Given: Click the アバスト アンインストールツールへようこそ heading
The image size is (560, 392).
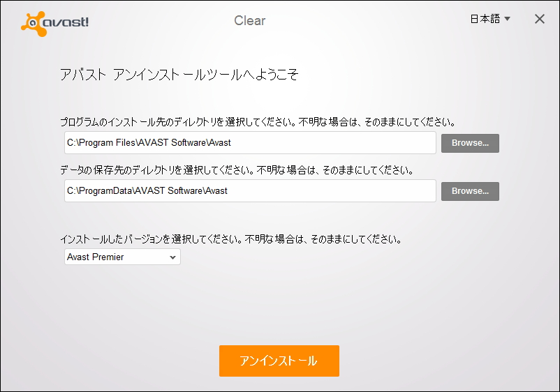Looking at the screenshot, I should pyautogui.click(x=179, y=75).
